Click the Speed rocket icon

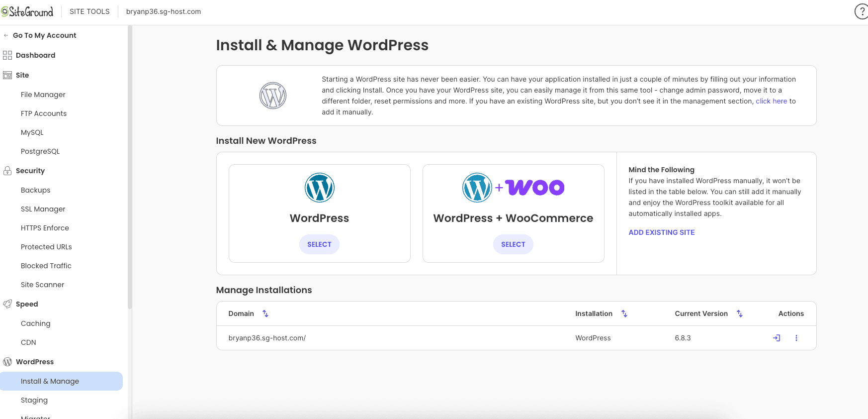[7, 304]
